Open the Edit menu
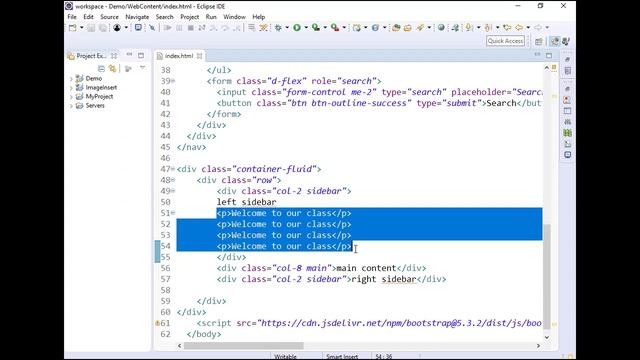The height and width of the screenshot is (360, 640). point(89,17)
